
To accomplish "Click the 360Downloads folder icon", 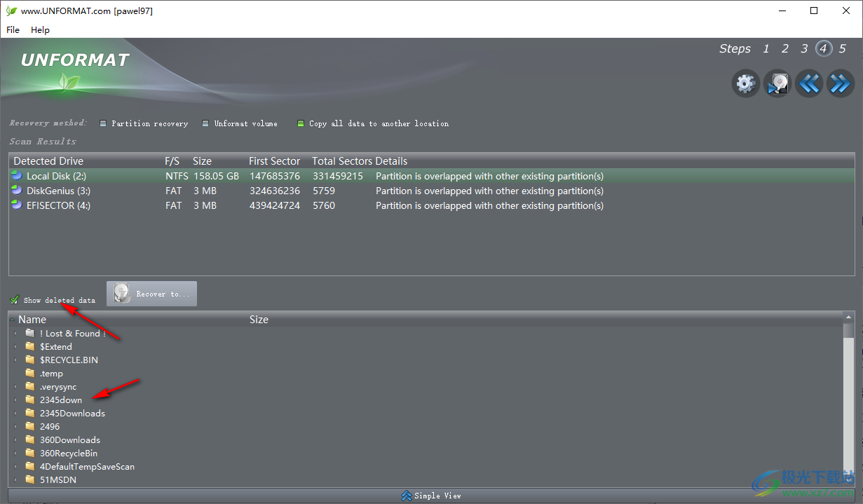I will [29, 440].
